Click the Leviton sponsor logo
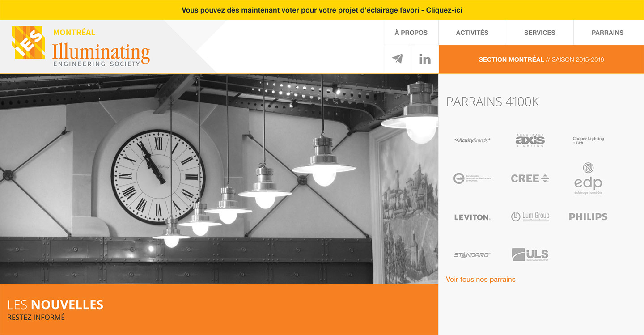Image resolution: width=644 pixels, height=335 pixels. click(x=472, y=217)
